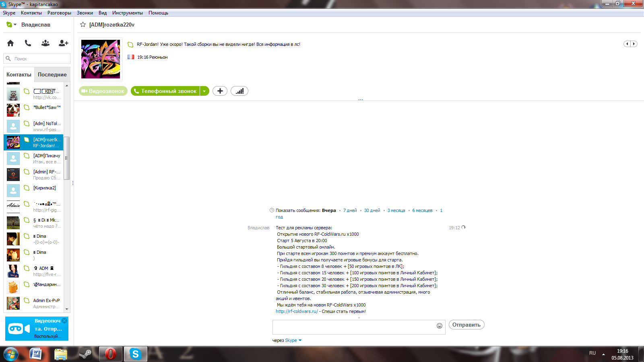Viewport: 644px width, 362px height.
Task: Open call options dropdown arrow
Action: [x=204, y=91]
